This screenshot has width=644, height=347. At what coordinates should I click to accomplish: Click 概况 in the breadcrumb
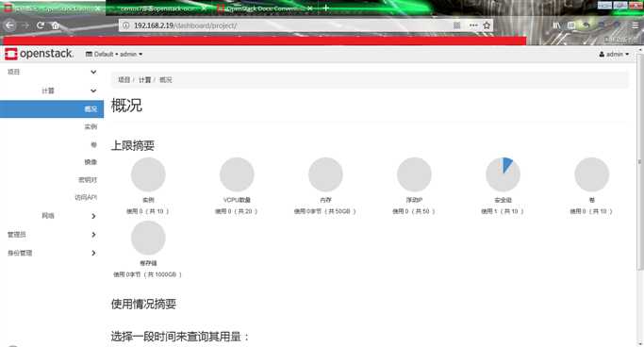pos(166,79)
